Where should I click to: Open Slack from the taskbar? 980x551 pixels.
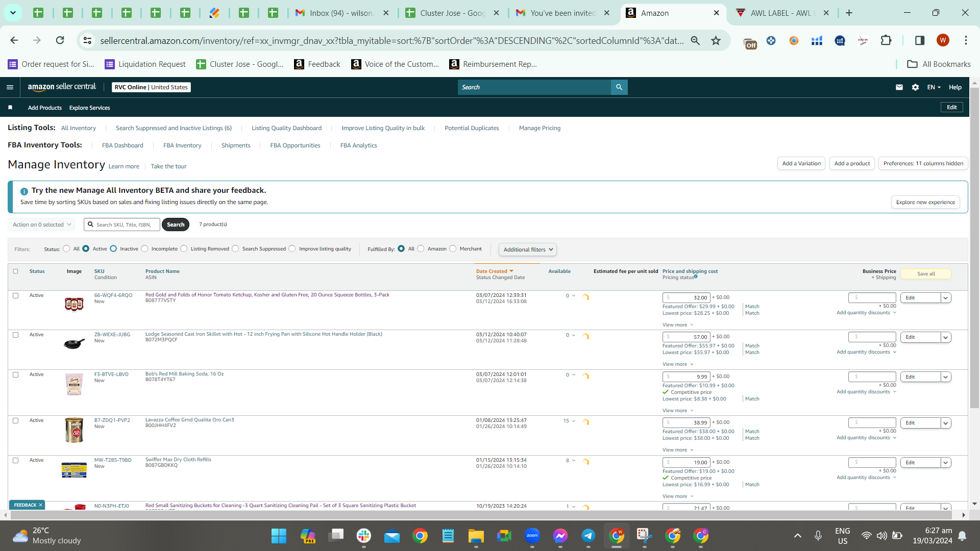(364, 536)
